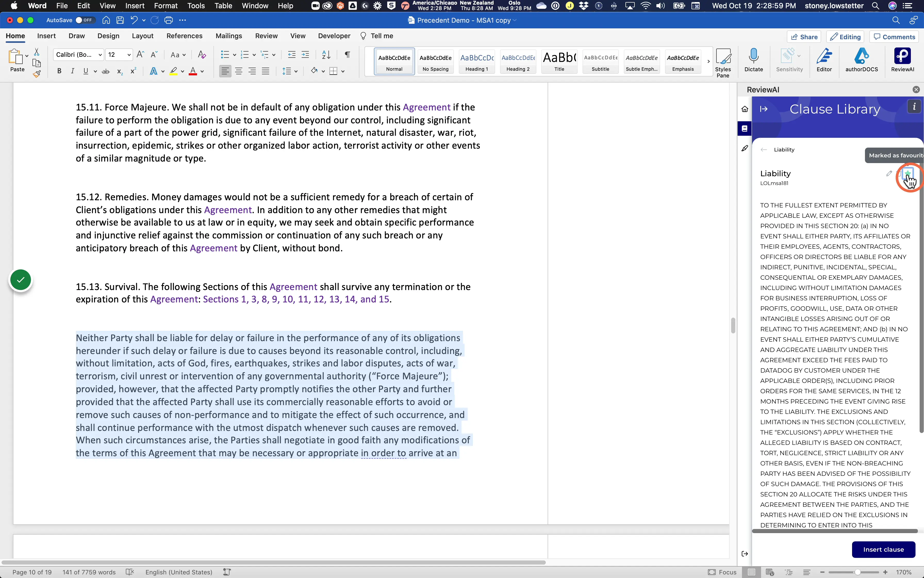
Task: Expand the bullet list dropdown arrow
Action: (x=234, y=55)
